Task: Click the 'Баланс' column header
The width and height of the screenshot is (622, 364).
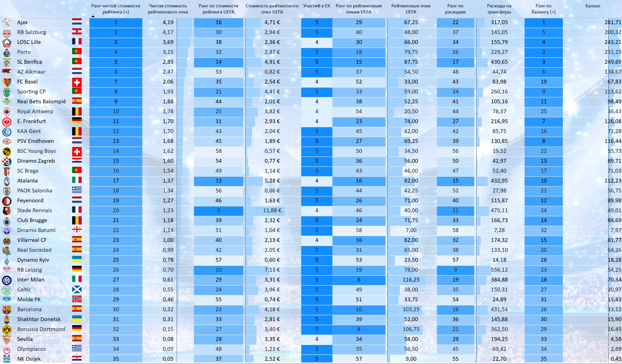Action: (x=593, y=6)
